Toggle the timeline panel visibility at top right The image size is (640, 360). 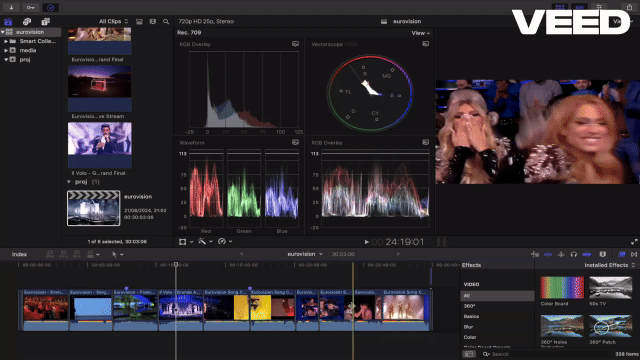click(579, 7)
